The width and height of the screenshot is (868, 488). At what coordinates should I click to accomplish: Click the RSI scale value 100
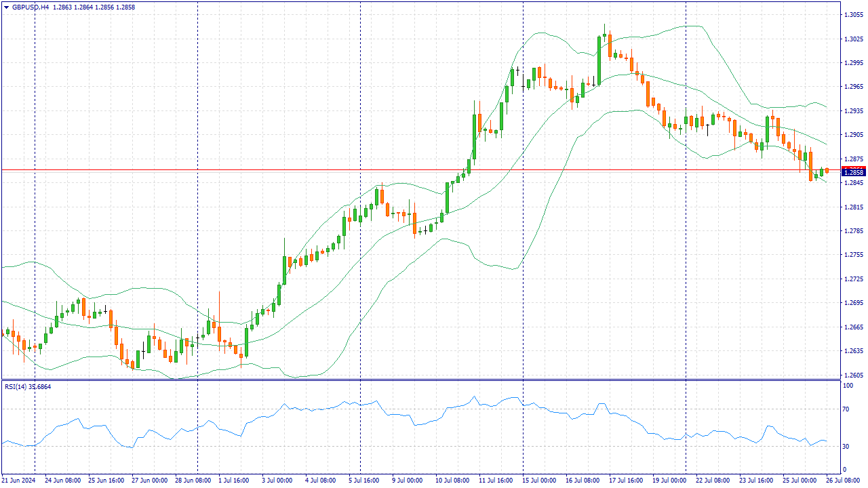[x=848, y=386]
